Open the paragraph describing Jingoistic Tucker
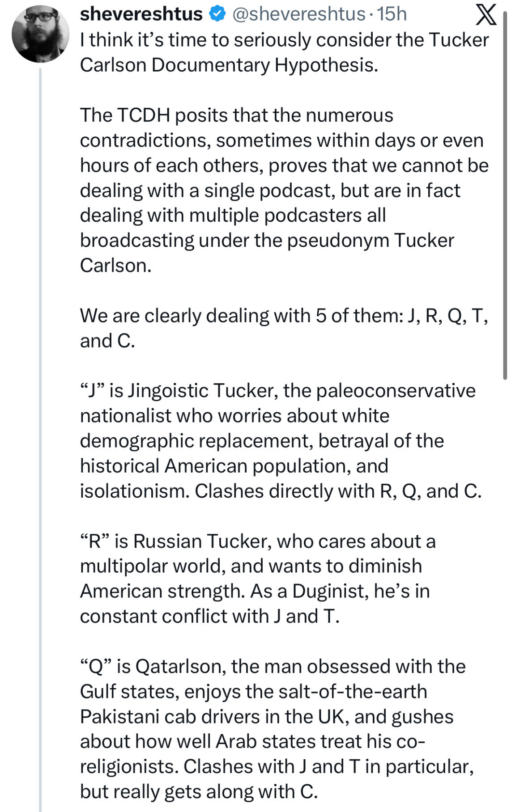 click(x=281, y=440)
